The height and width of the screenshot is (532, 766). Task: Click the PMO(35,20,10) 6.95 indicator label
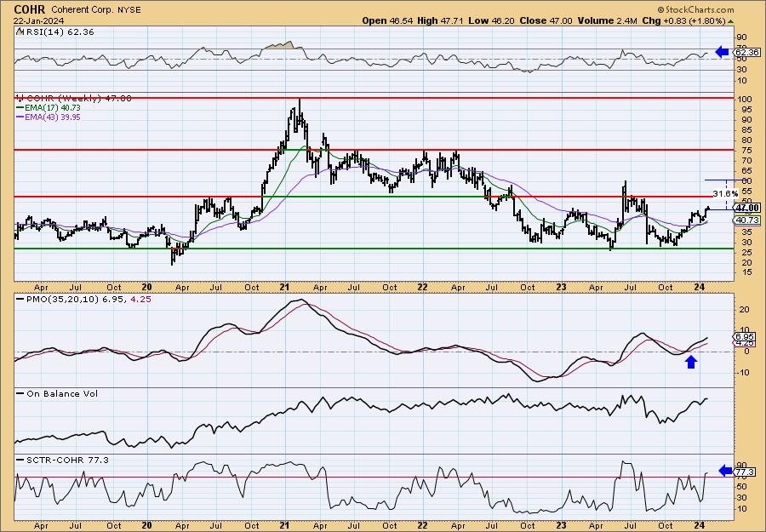tap(83, 299)
